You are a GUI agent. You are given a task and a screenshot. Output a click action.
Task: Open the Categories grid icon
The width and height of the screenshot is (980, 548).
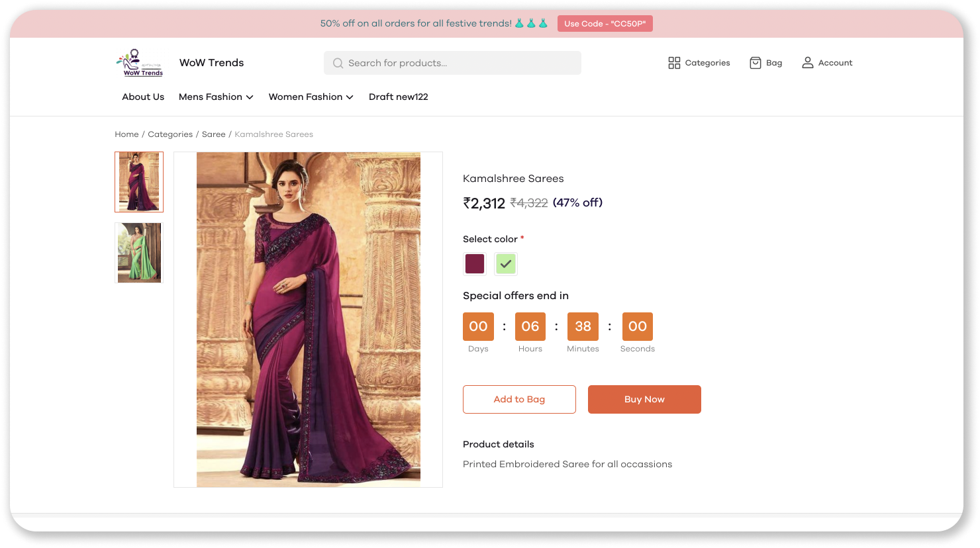[x=674, y=62]
